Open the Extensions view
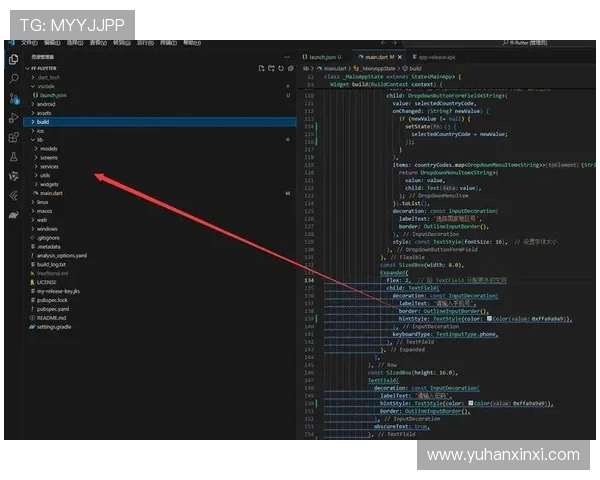The width and height of the screenshot is (600, 480). click(13, 138)
